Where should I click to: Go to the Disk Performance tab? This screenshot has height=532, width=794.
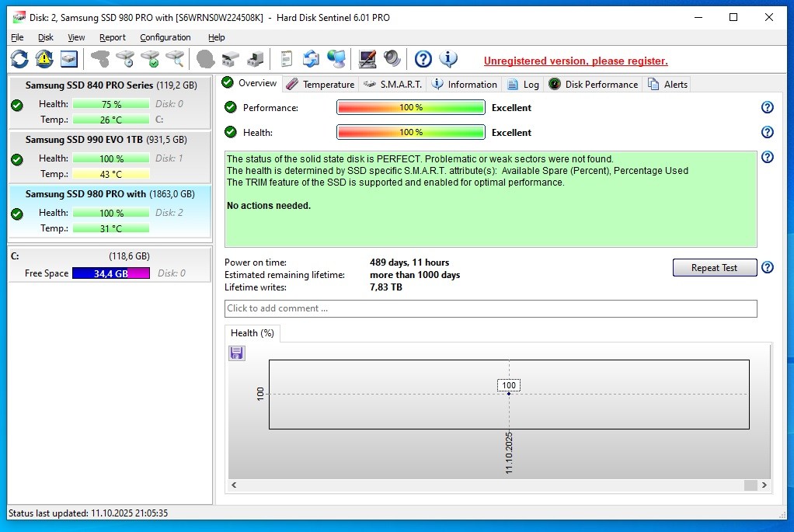pyautogui.click(x=593, y=85)
